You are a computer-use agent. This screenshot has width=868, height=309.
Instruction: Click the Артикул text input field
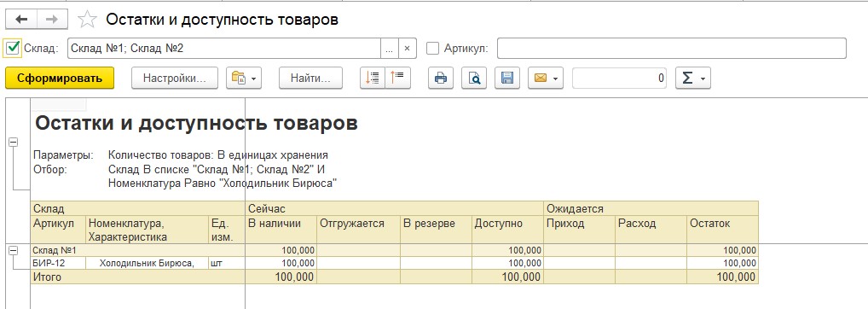click(672, 48)
